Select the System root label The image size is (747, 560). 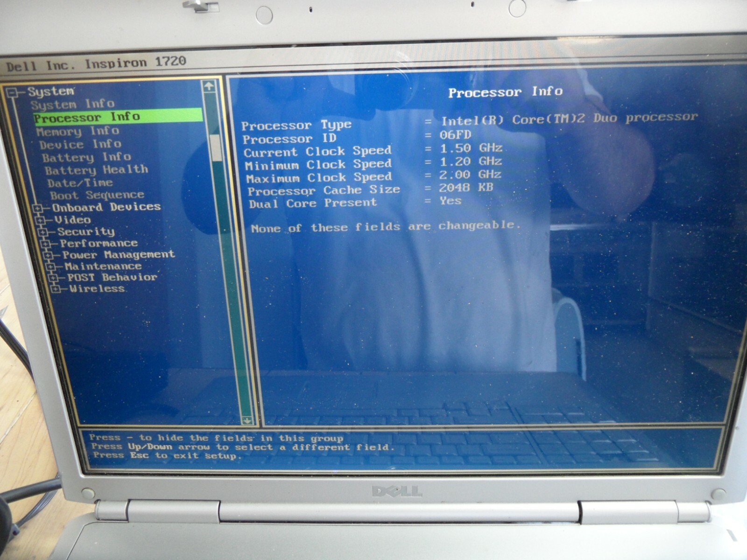pyautogui.click(x=51, y=91)
